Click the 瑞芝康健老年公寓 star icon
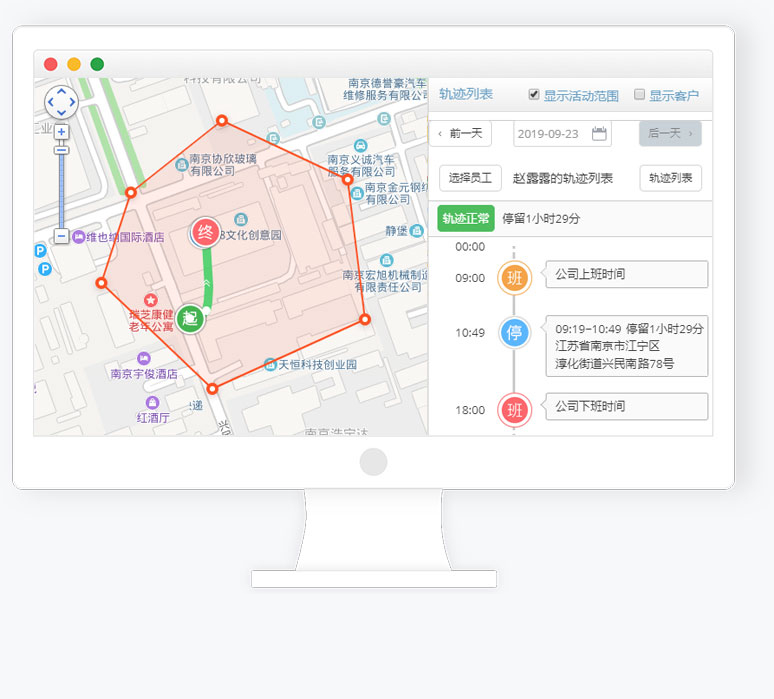The height and width of the screenshot is (699, 774). pyautogui.click(x=151, y=300)
